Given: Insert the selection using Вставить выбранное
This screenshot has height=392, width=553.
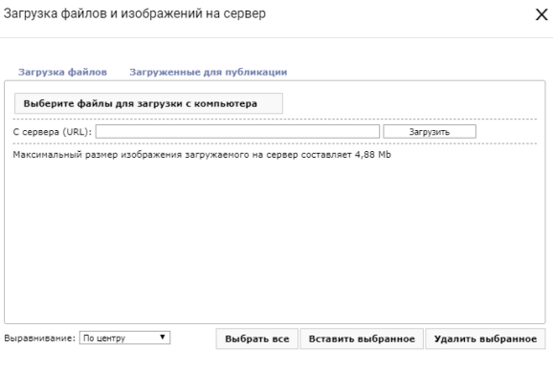Looking at the screenshot, I should click(362, 338).
